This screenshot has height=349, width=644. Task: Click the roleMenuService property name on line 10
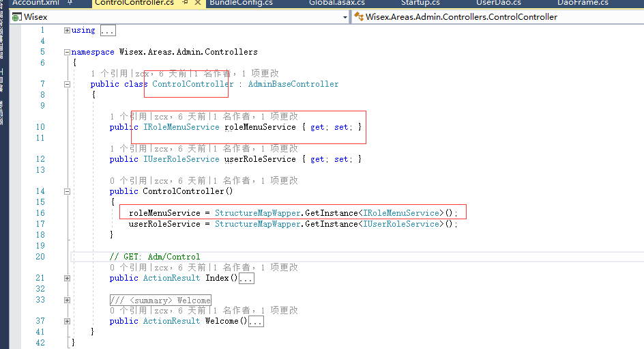[260, 128]
